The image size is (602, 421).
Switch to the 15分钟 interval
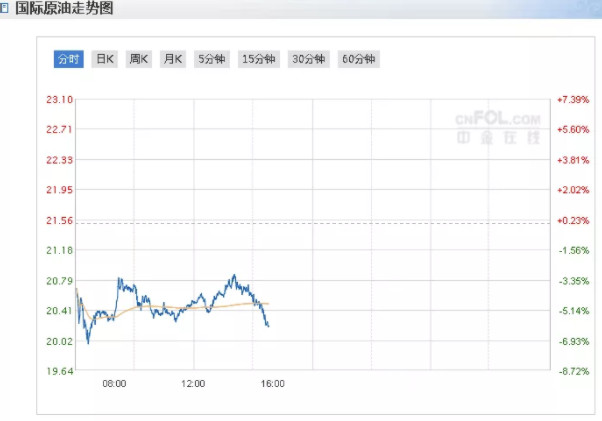pyautogui.click(x=259, y=59)
